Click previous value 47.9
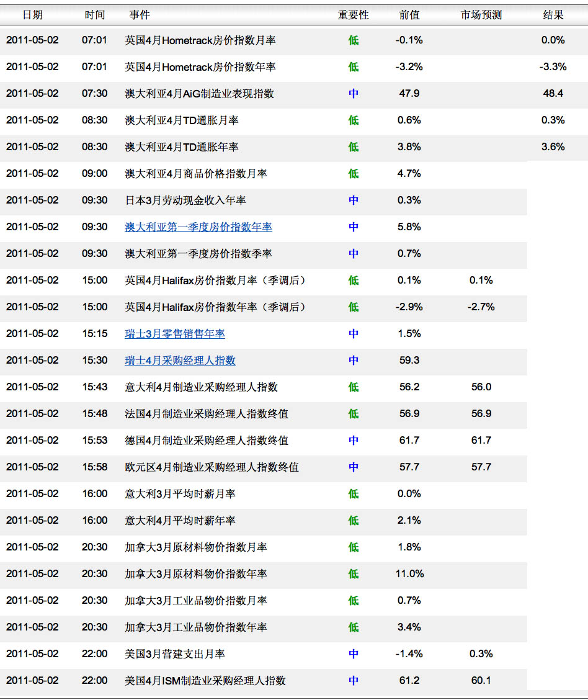588x700 pixels. [409, 93]
